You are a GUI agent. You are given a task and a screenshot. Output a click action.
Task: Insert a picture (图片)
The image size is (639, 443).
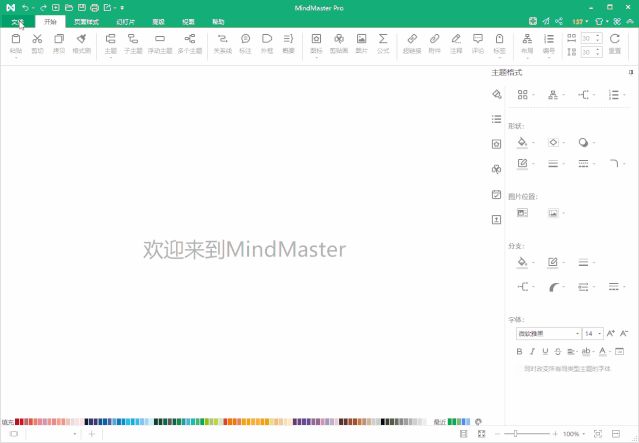tap(361, 44)
